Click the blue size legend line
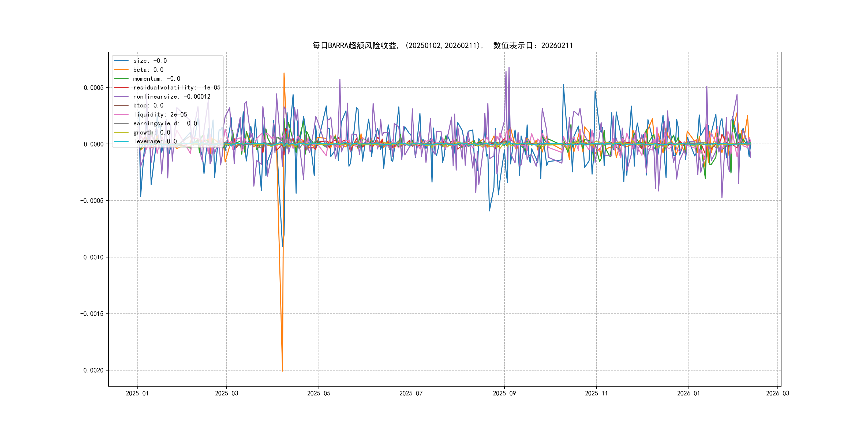Viewport: 868px width, 434px height. (x=121, y=61)
